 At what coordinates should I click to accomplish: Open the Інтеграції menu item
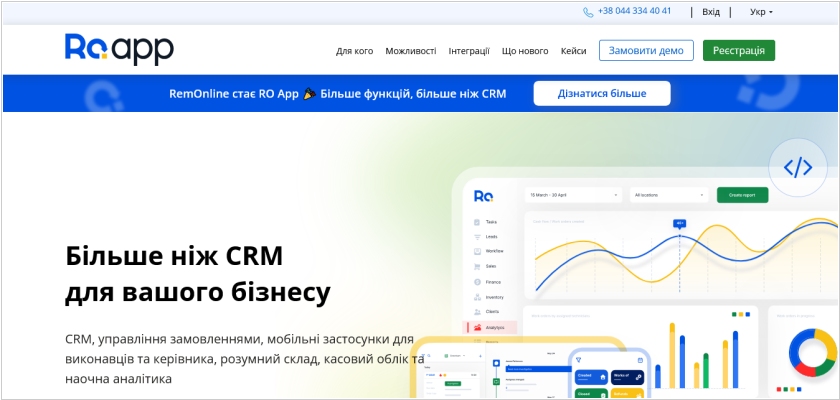(469, 51)
